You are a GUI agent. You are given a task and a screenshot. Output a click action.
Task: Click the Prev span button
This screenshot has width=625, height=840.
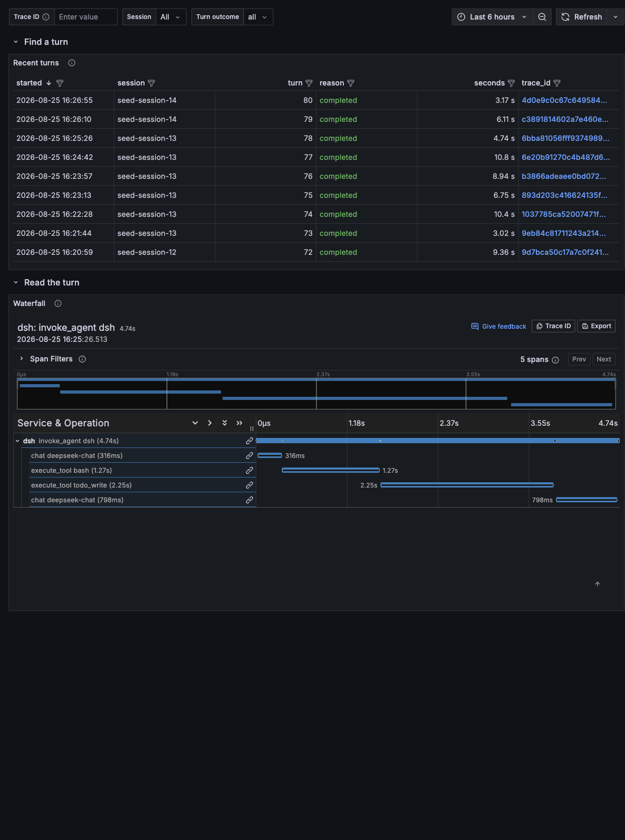point(579,359)
